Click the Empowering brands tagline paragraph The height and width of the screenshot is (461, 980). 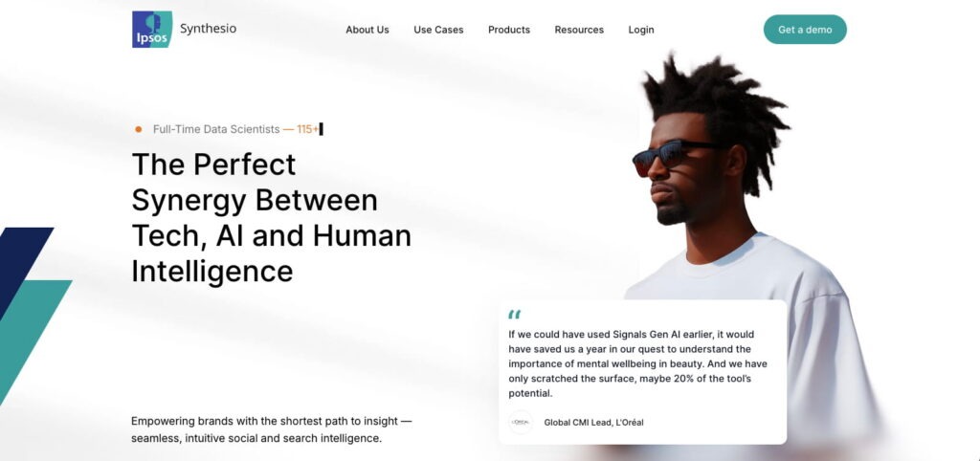click(x=272, y=429)
